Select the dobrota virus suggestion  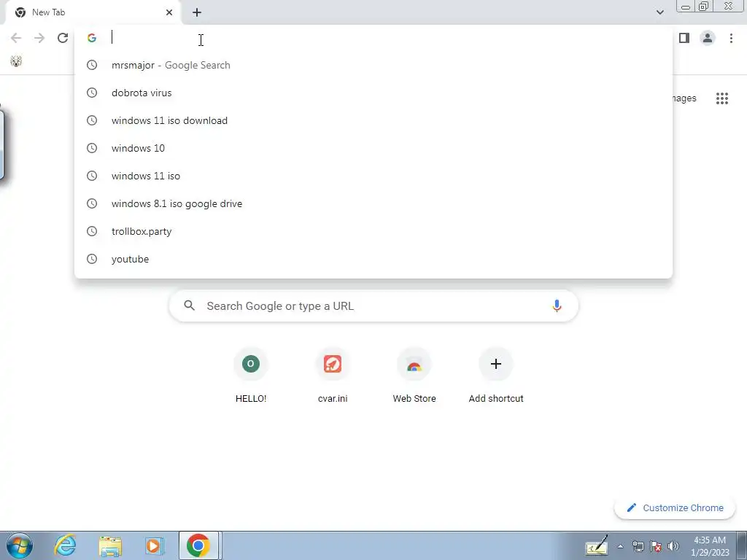pyautogui.click(x=373, y=93)
